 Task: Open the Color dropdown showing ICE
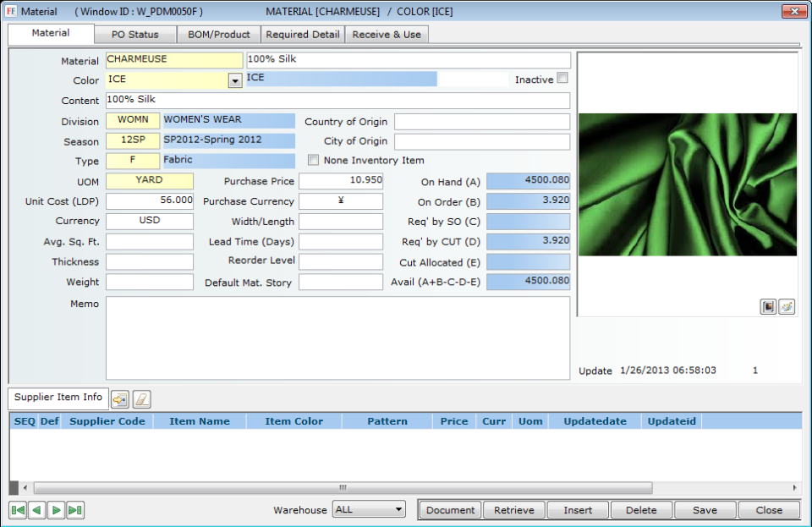click(x=234, y=79)
